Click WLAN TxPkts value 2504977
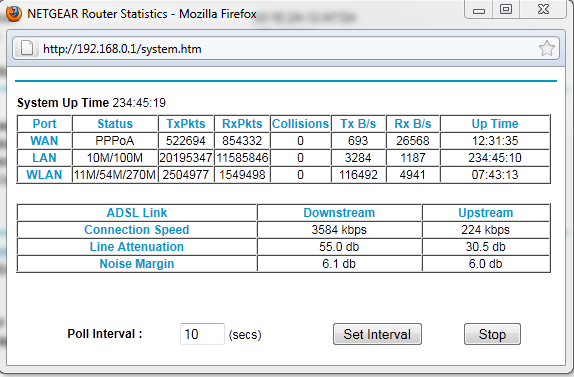This screenshot has height=377, width=574. point(186,175)
